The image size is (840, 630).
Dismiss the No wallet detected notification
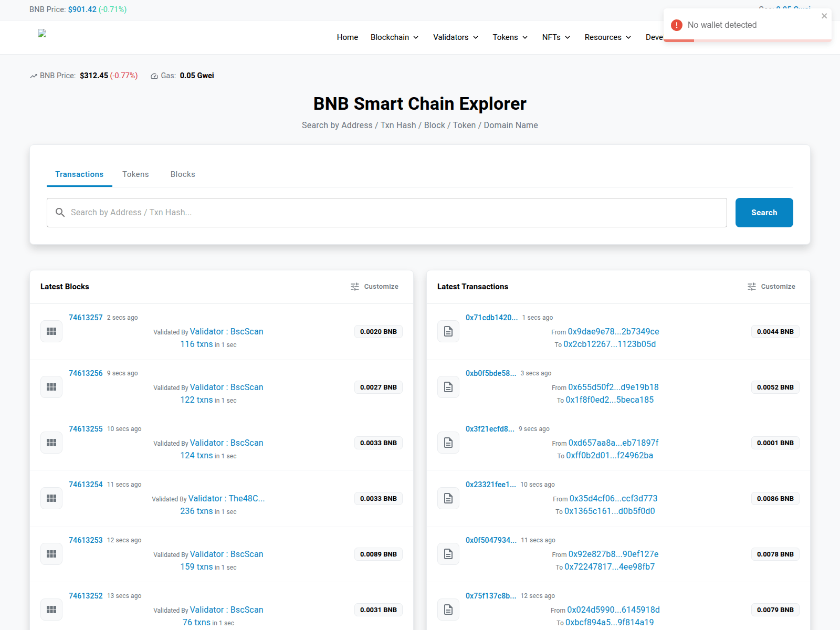tap(824, 16)
